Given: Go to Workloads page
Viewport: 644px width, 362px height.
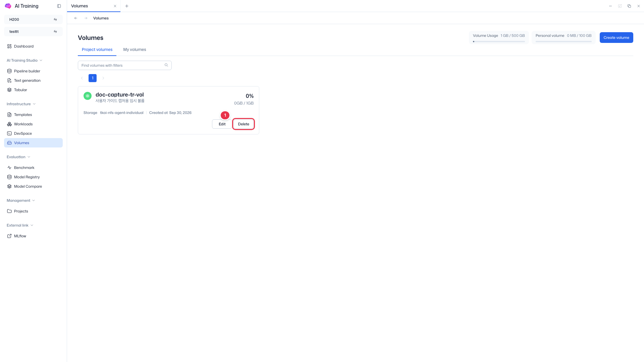Looking at the screenshot, I should (x=33, y=124).
